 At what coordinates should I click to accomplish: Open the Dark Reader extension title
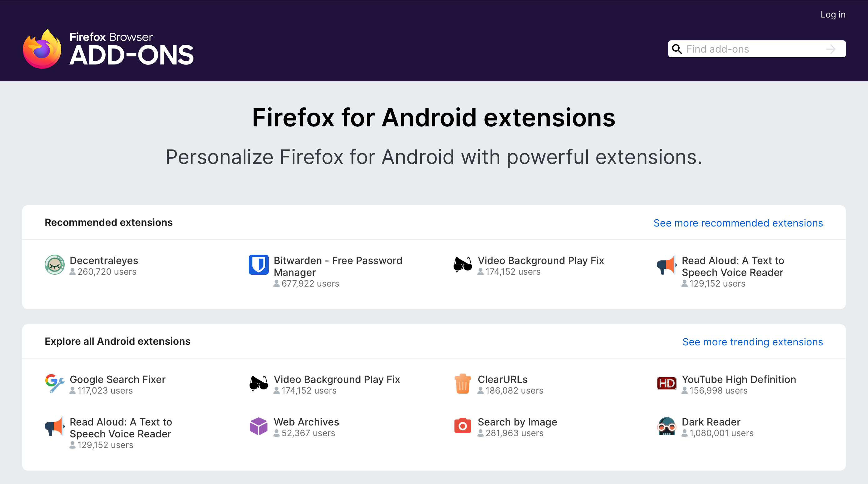[711, 422]
